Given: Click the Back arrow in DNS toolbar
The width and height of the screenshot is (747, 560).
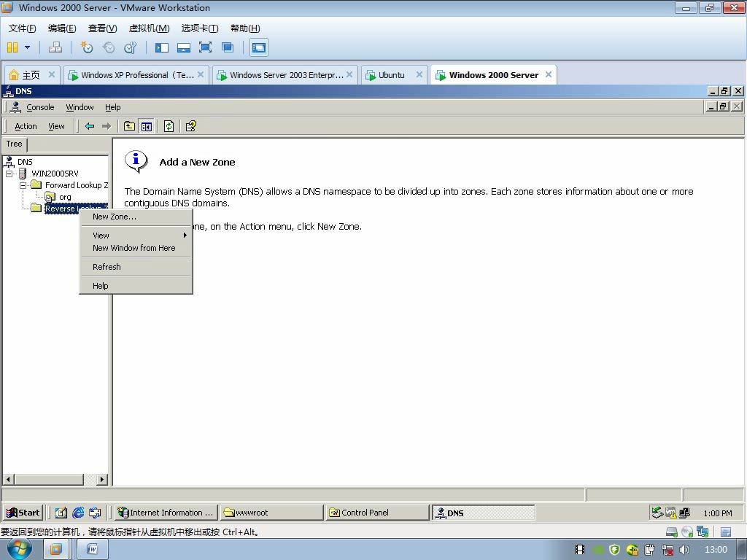Looking at the screenshot, I should (90, 126).
